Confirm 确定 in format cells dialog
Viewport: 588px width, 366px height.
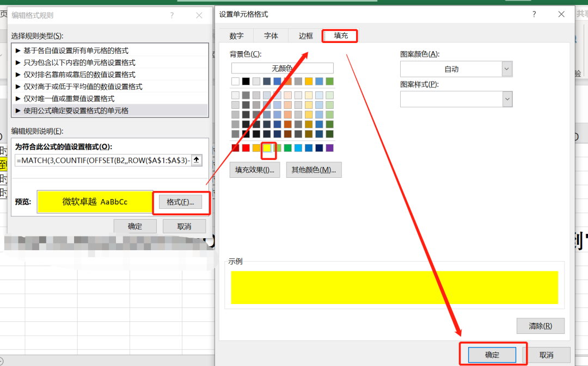coord(492,355)
